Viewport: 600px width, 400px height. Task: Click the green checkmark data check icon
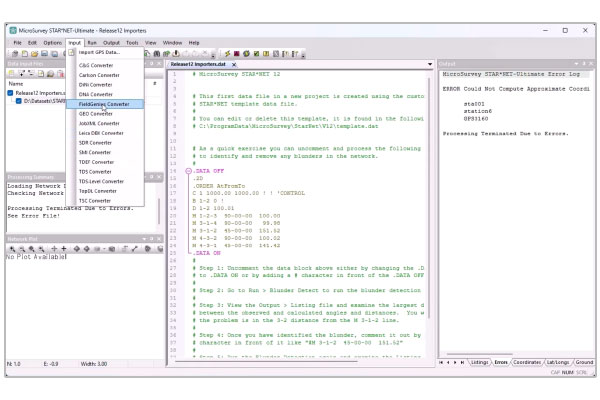click(256, 54)
